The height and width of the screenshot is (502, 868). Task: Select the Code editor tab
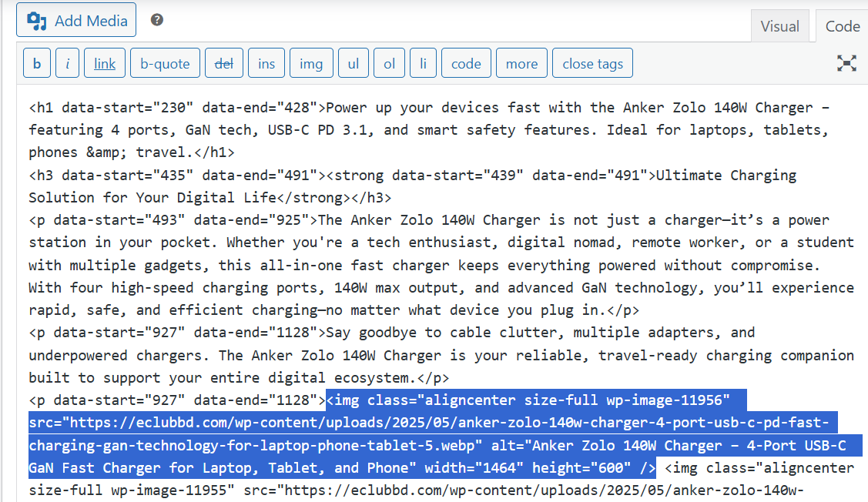pyautogui.click(x=842, y=26)
